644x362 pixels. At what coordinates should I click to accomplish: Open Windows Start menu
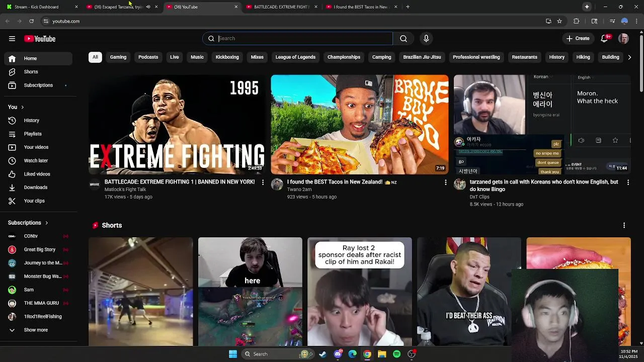tap(233, 354)
